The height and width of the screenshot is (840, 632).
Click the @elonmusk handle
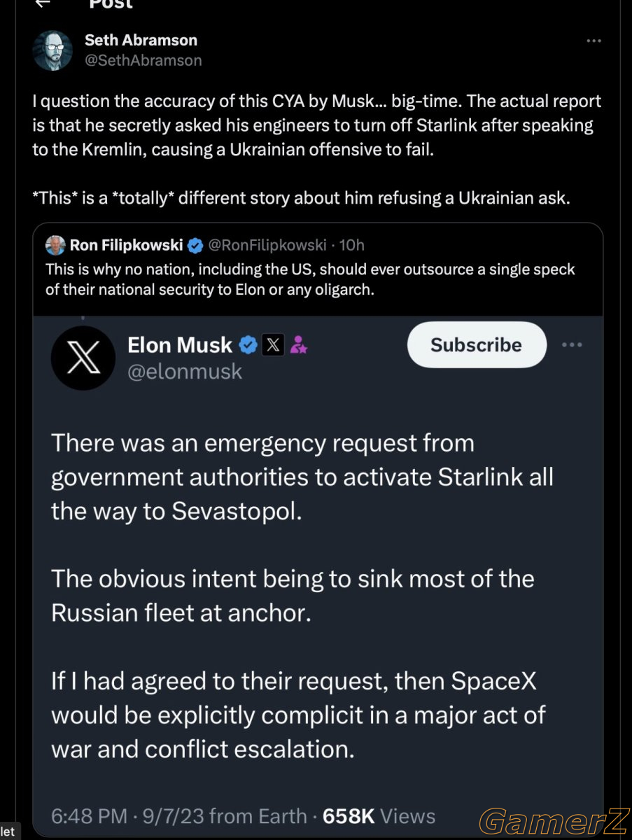click(185, 372)
